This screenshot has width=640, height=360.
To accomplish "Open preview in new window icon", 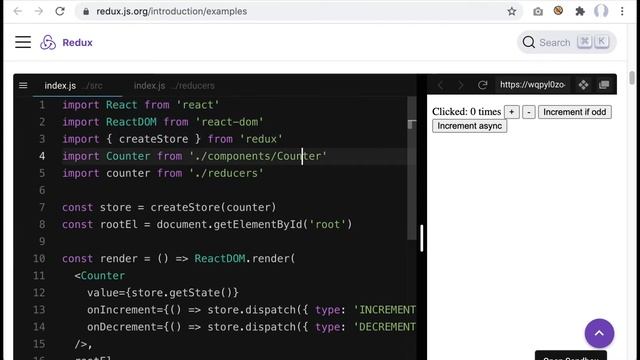I will click(x=604, y=85).
